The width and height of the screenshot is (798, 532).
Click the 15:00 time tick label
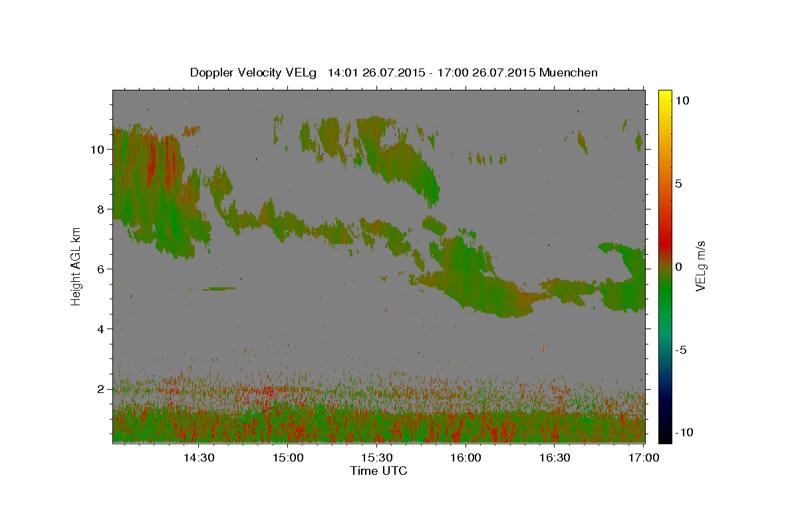click(x=288, y=458)
